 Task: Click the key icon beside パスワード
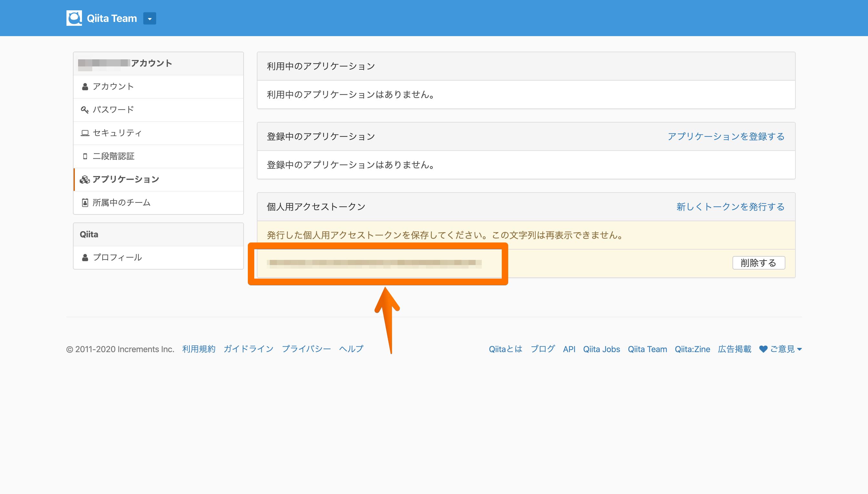85,110
